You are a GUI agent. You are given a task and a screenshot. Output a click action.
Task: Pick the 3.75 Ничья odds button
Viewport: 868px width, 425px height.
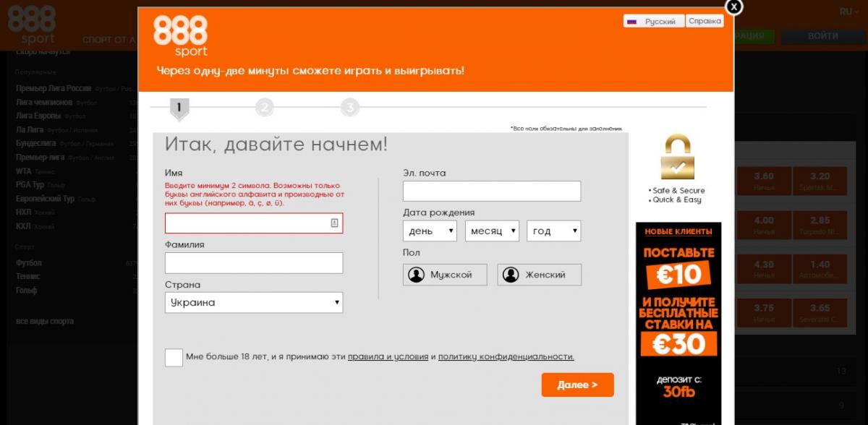pyautogui.click(x=763, y=313)
